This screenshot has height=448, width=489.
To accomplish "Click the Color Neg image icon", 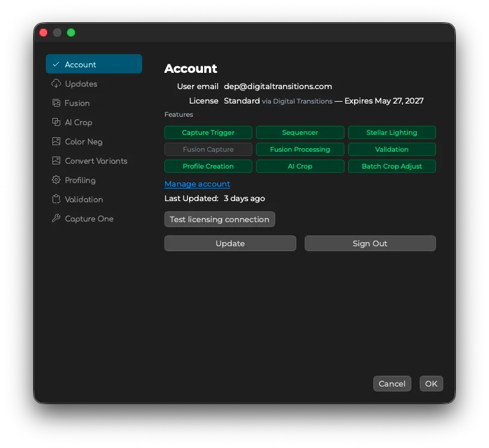I will [56, 142].
